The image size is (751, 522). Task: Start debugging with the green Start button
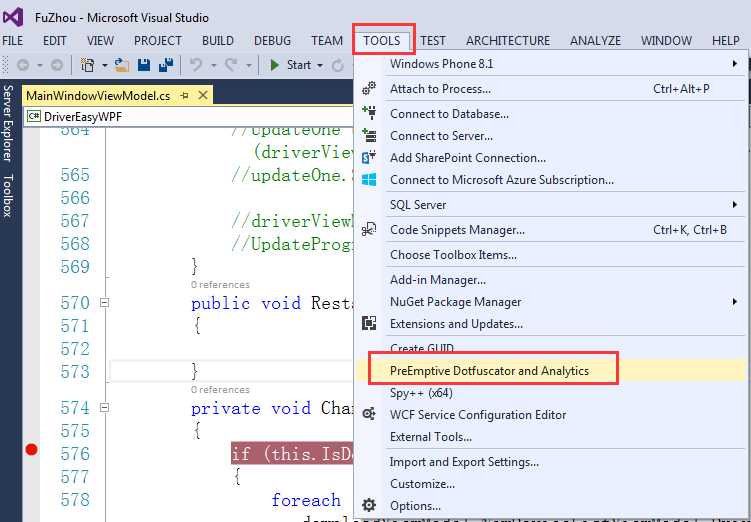(290, 65)
